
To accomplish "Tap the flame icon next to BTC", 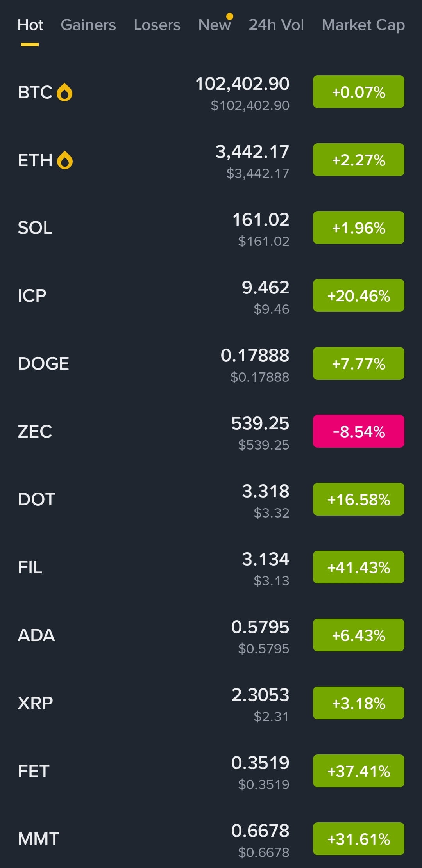I will [x=64, y=92].
